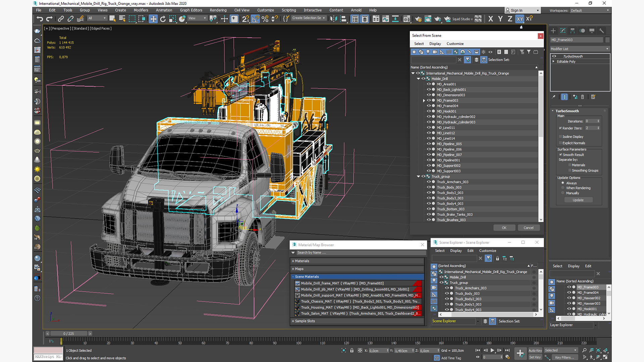Pick the Rectangular Selection Region tool

[132, 19]
